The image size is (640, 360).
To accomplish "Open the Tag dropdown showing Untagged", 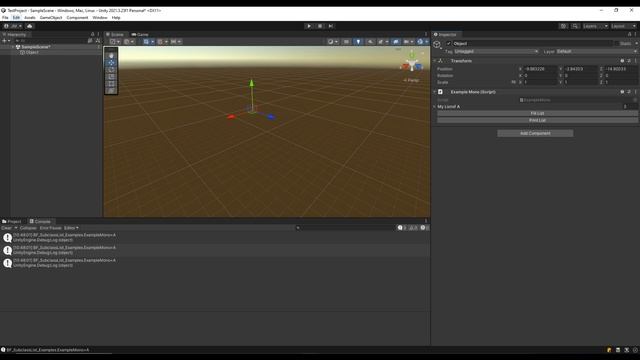I will (x=496, y=51).
